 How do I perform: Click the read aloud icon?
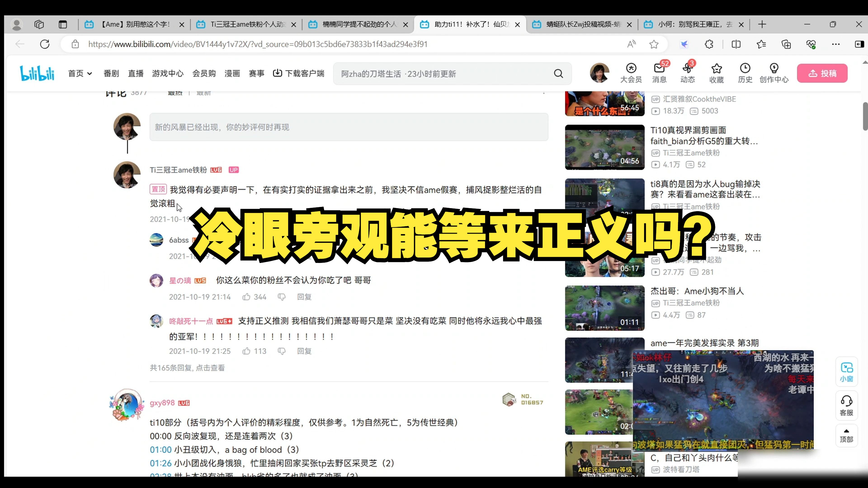pyautogui.click(x=631, y=44)
